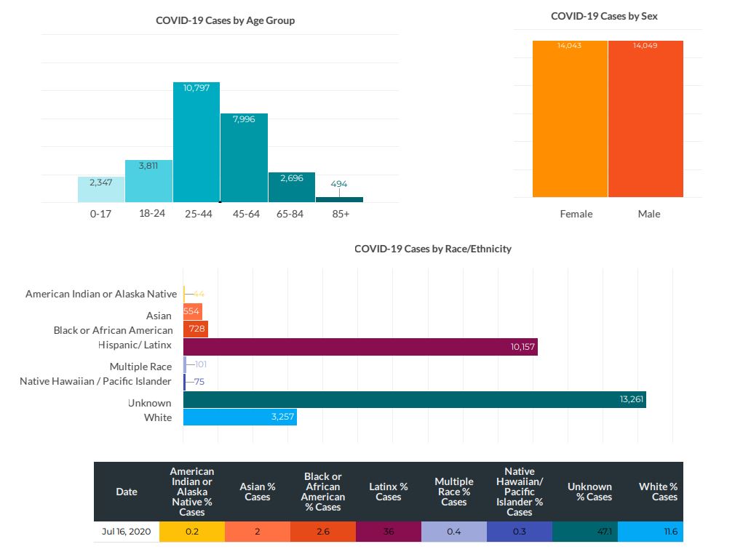Select the 45-64 bar with 7,996 cases
Screen dimensions: 751x560
click(244, 158)
